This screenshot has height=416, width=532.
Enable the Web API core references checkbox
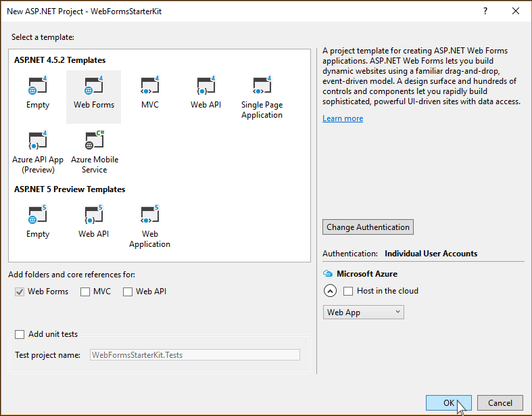tap(128, 292)
